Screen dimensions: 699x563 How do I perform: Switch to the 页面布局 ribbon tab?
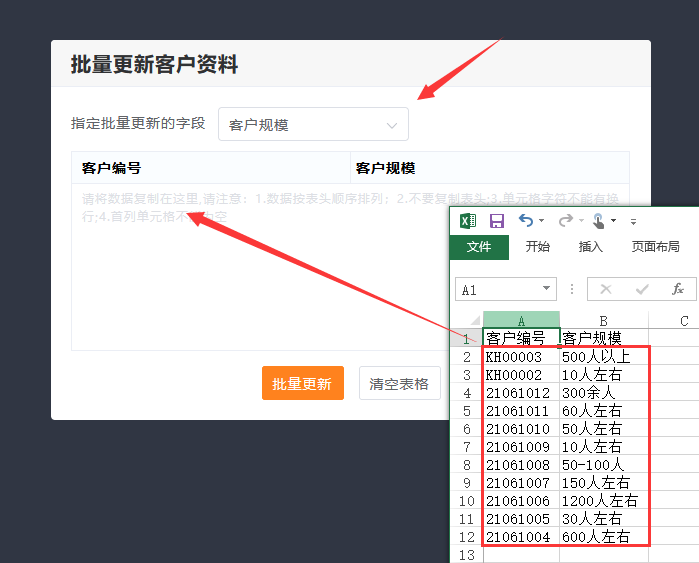[655, 247]
